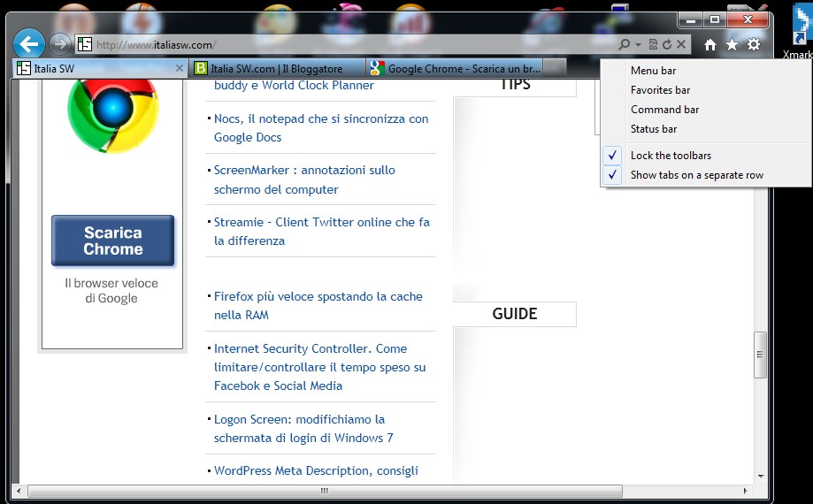
Task: Click the horizontal scrollbar thumb
Action: 325,491
